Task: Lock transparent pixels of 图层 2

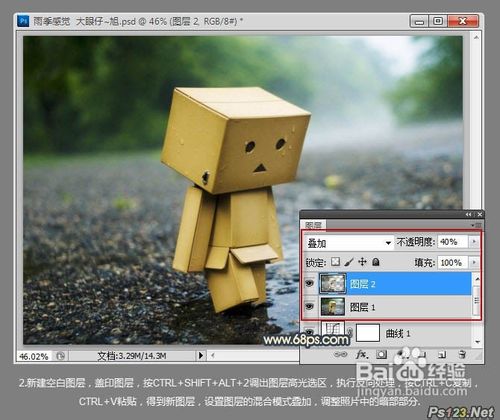Action: 335,262
